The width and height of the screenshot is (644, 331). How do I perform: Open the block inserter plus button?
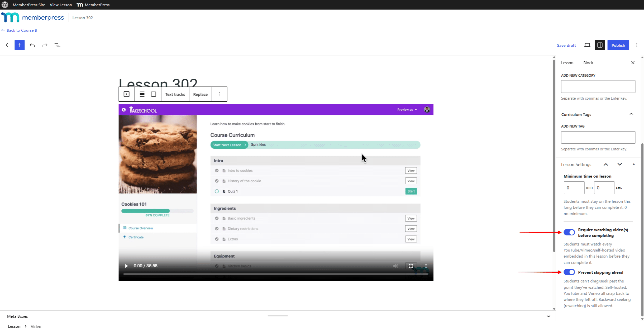[x=19, y=45]
